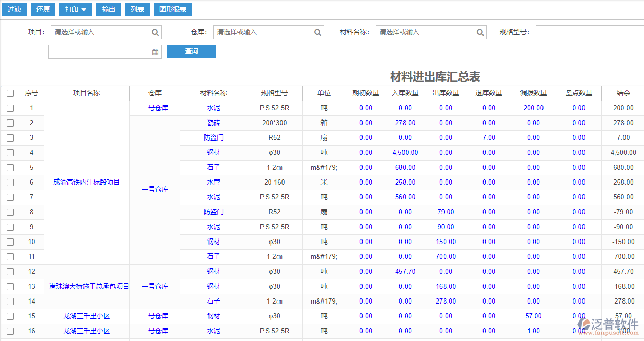Image resolution: width=644 pixels, height=341 pixels.
Task: Click the search magnifier in the 材料名称 field
Action: (x=480, y=32)
